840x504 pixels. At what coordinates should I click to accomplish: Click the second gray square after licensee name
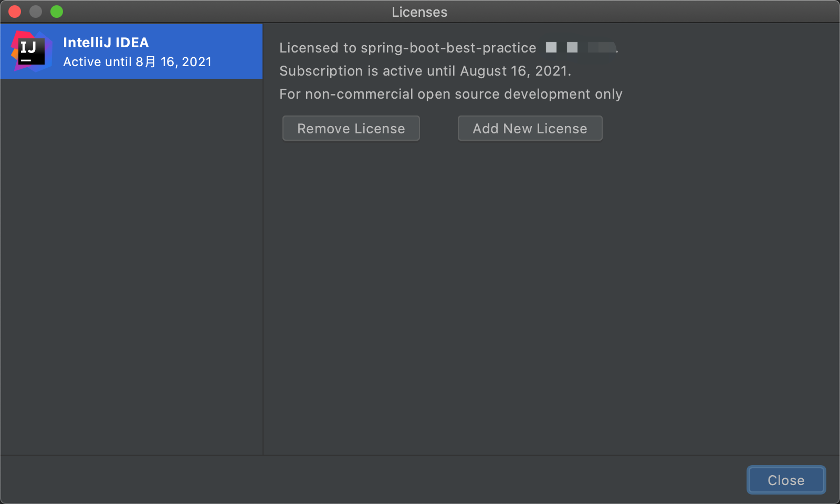[x=572, y=47]
